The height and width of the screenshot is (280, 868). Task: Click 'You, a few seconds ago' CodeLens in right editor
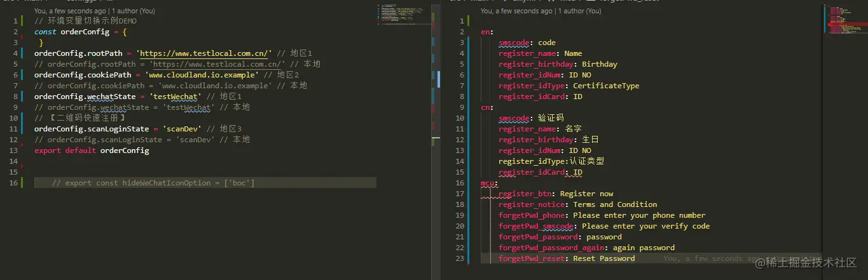[x=516, y=11]
